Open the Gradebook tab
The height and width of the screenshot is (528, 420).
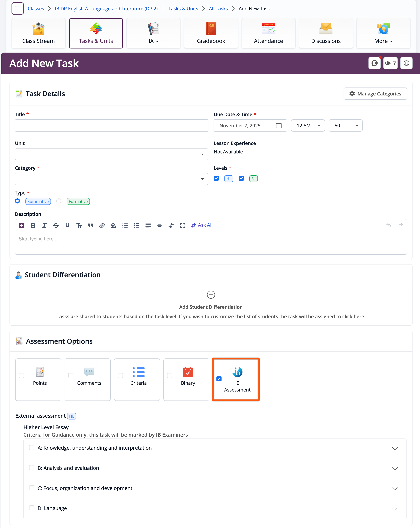coord(211,33)
